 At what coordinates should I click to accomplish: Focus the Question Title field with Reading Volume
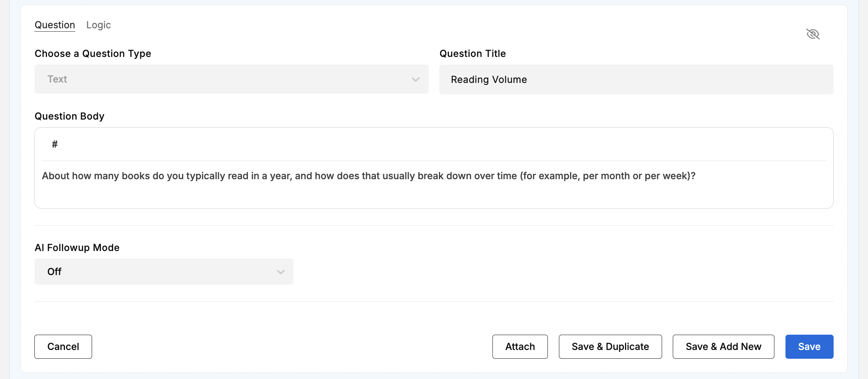(636, 79)
